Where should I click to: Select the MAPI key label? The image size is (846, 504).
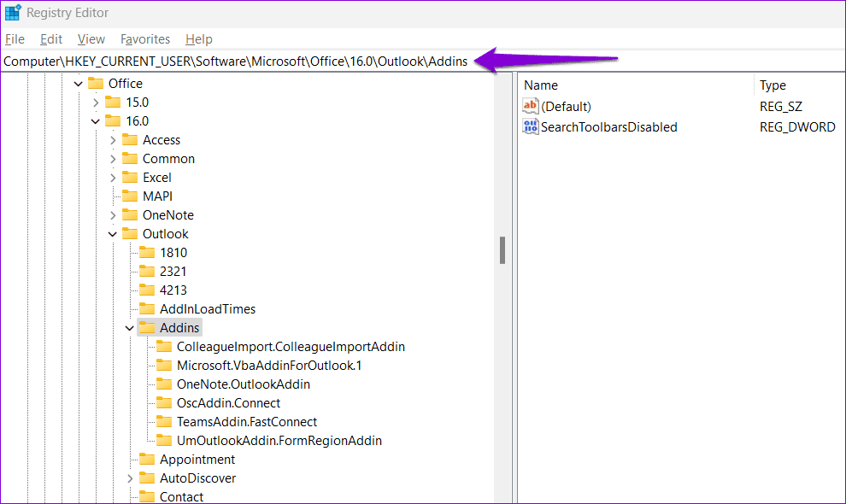pos(157,196)
